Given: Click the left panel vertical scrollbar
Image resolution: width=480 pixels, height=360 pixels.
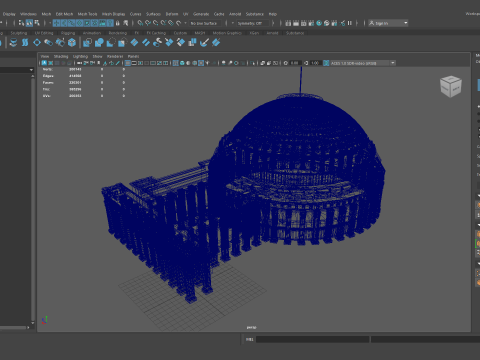Looking at the screenshot, I should click(x=33, y=198).
